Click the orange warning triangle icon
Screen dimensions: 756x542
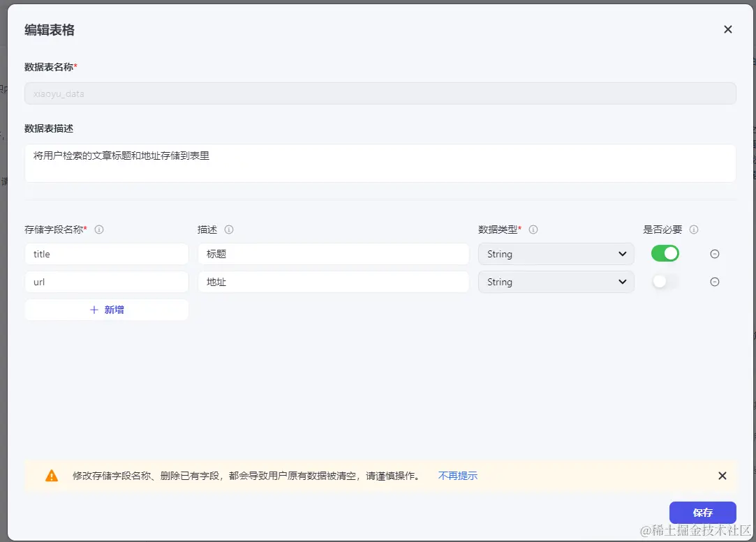pyautogui.click(x=52, y=476)
